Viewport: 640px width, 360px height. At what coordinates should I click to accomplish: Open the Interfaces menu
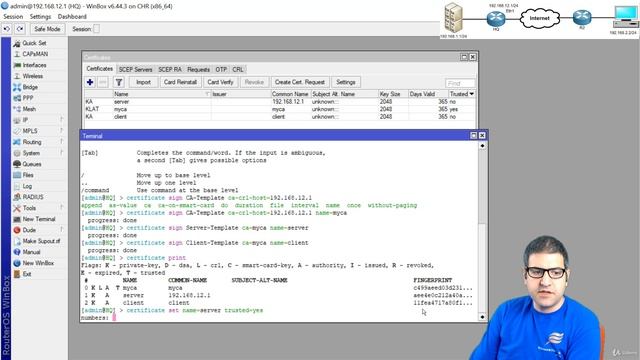pos(34,65)
